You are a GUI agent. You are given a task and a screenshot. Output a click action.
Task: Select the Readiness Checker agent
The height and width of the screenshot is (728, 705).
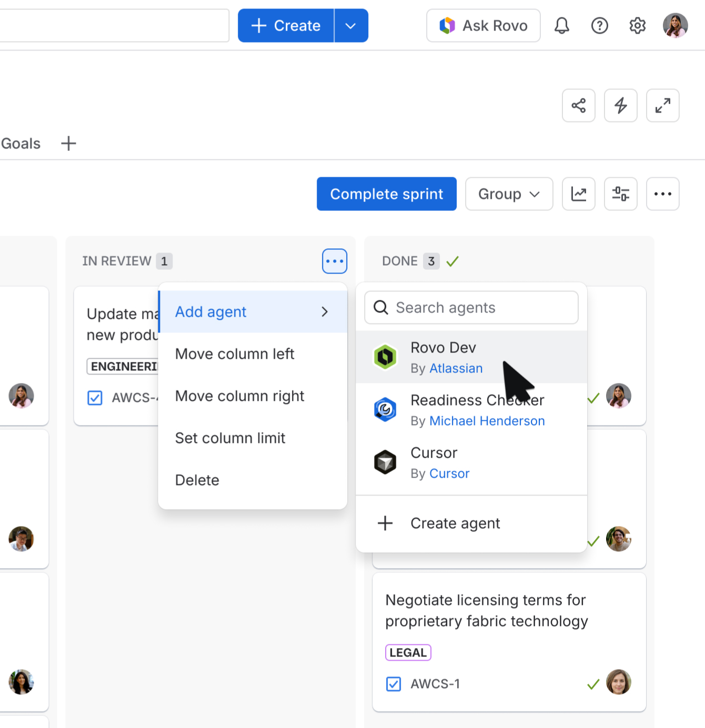471,409
